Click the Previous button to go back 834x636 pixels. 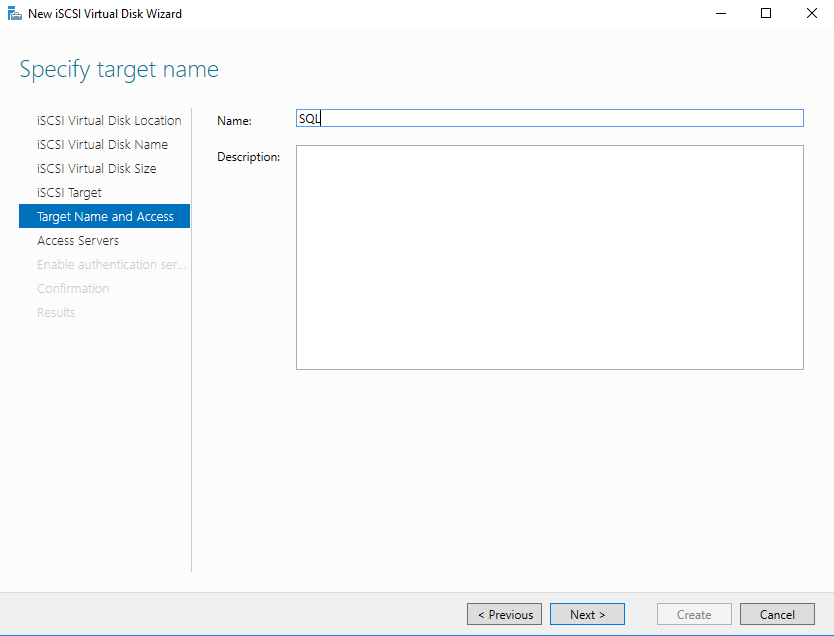(x=504, y=614)
